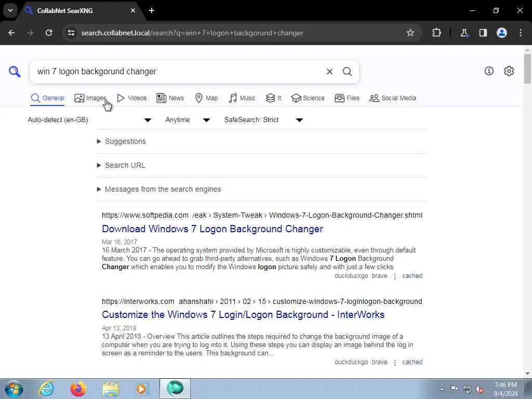
Task: Switch to the Music tab
Action: click(x=242, y=98)
